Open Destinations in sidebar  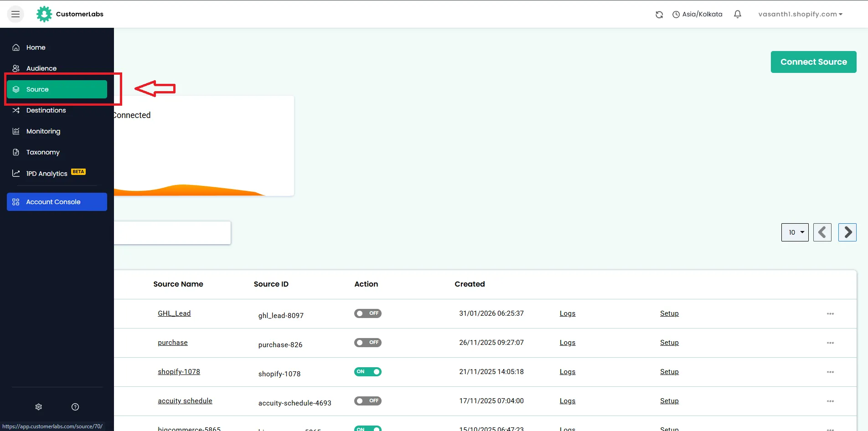[x=57, y=110]
